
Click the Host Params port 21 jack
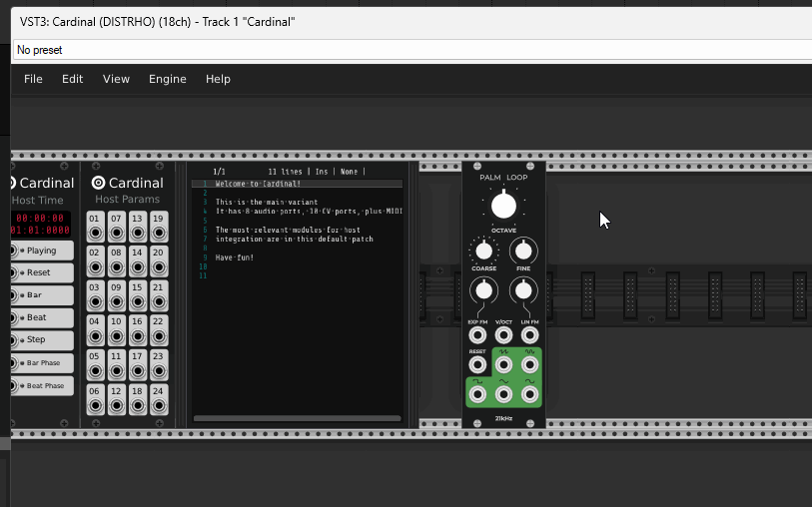pyautogui.click(x=159, y=302)
